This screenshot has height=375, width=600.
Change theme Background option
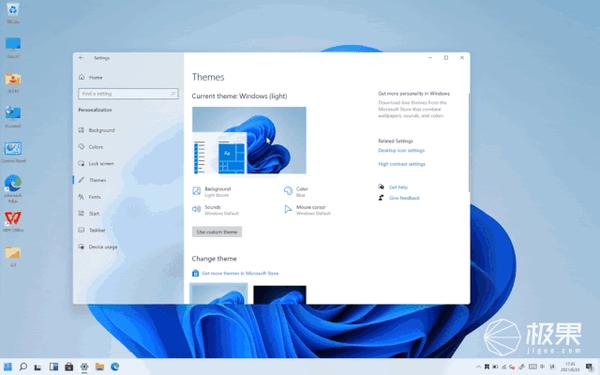coord(212,191)
